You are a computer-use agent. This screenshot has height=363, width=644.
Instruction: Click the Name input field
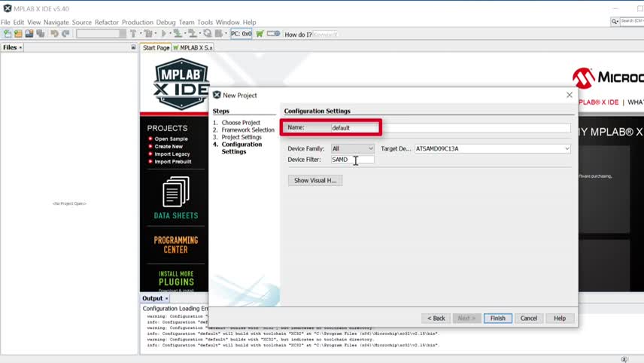coord(451,128)
